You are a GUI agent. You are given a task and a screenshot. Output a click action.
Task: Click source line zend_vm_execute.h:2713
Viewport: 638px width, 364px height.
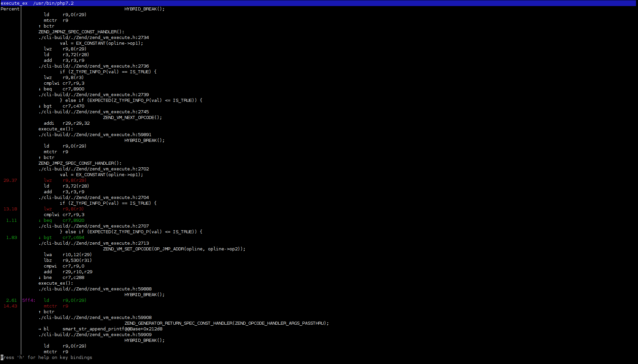(x=94, y=243)
